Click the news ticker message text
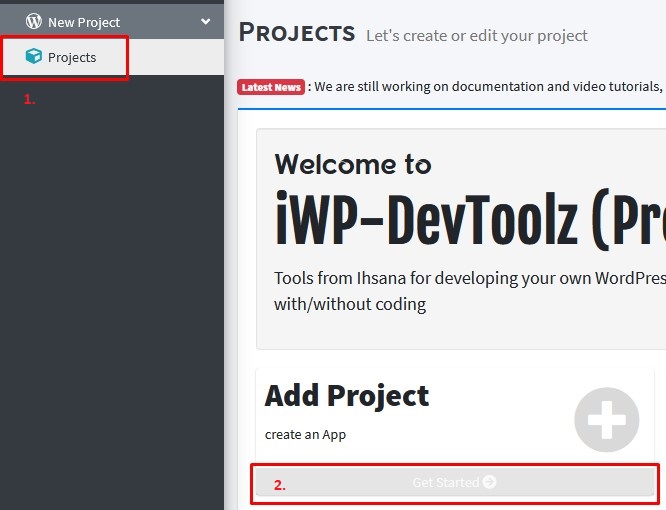 pyautogui.click(x=490, y=87)
